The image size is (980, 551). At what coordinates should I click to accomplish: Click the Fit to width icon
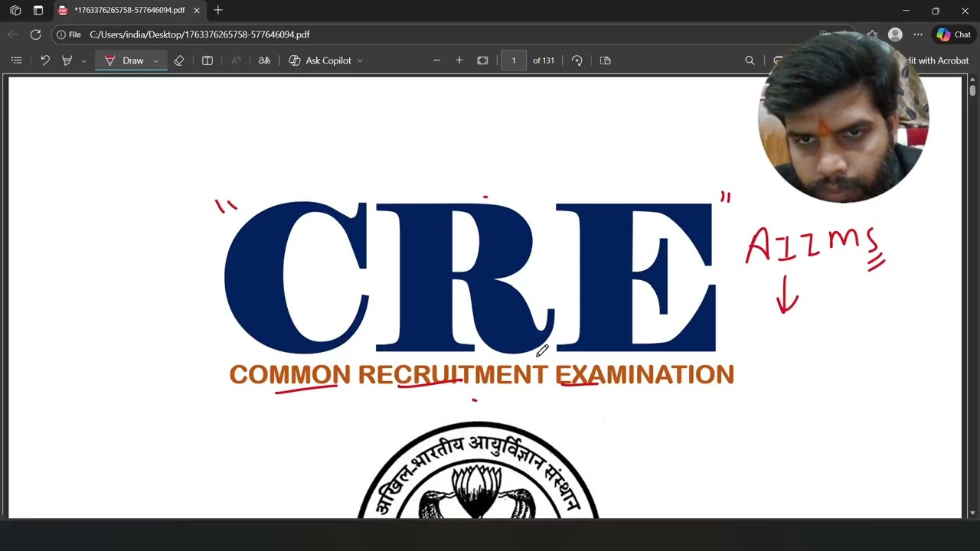click(482, 60)
